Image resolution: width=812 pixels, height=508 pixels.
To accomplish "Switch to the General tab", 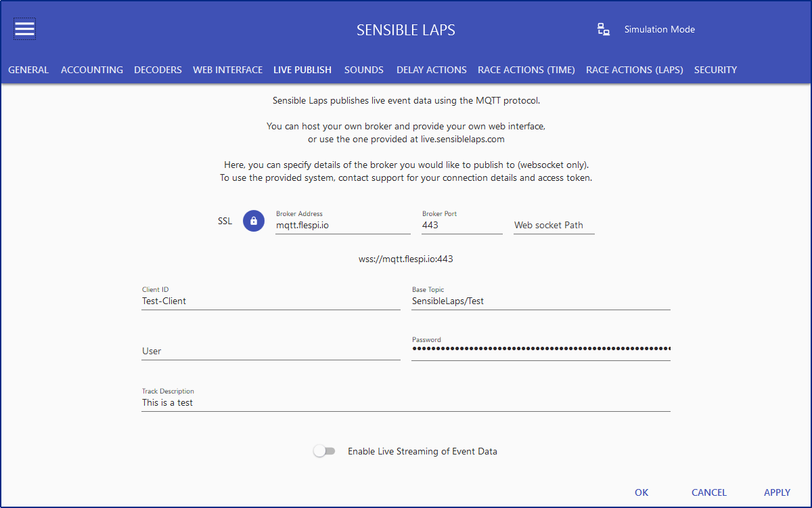I will tap(28, 70).
